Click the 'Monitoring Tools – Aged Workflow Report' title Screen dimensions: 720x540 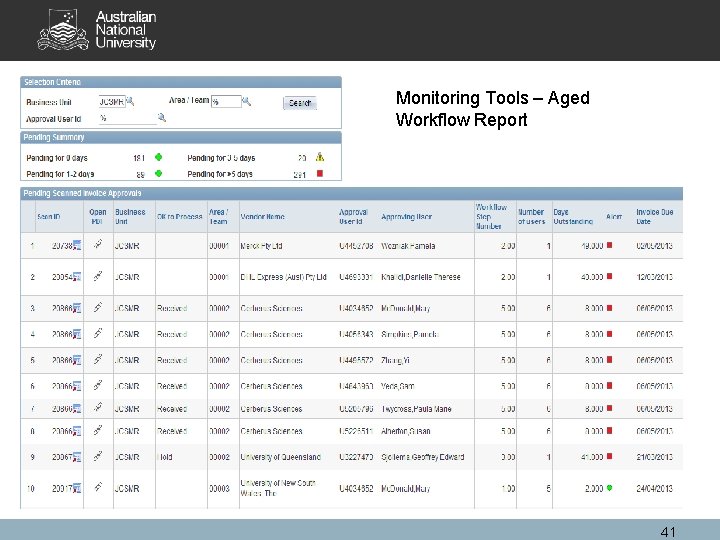(x=493, y=108)
